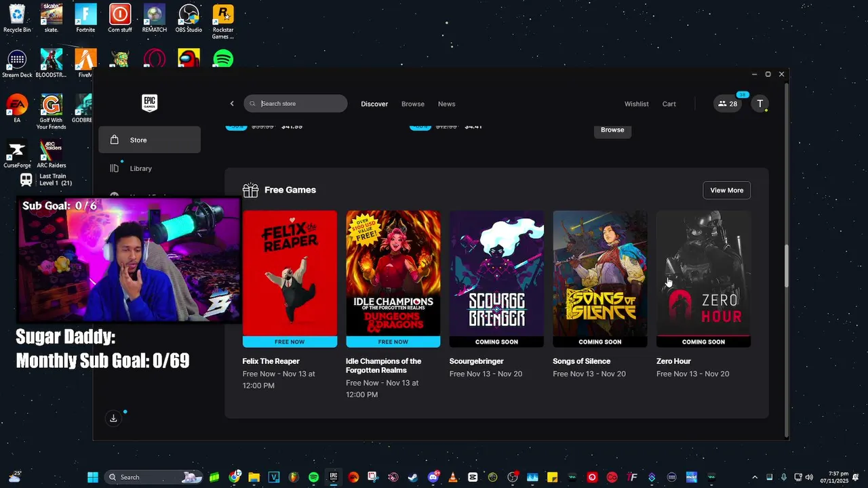Open Spotify from the taskbar

pos(313,477)
